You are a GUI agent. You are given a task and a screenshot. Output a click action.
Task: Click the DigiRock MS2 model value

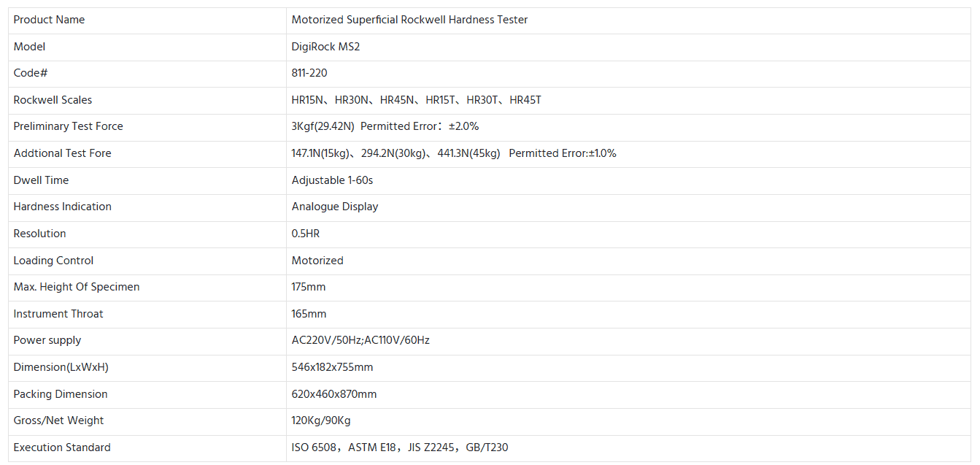point(325,47)
